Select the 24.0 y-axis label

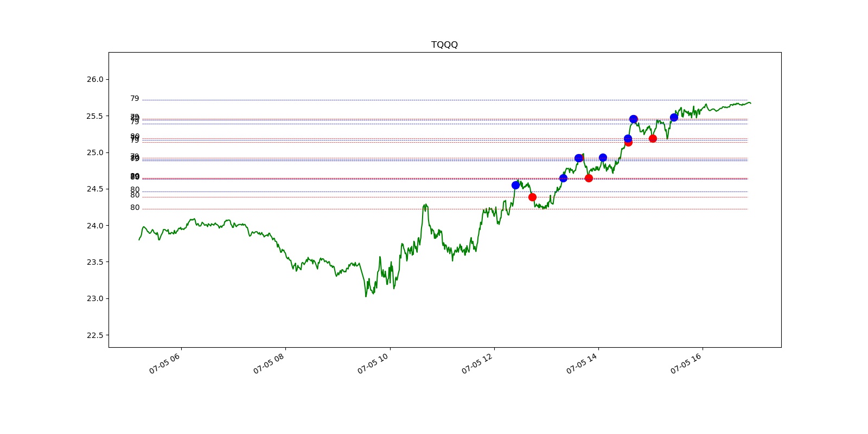click(94, 226)
